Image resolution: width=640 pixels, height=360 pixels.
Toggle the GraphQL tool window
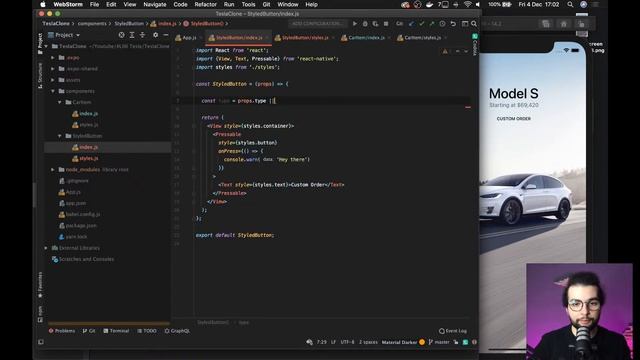177,331
